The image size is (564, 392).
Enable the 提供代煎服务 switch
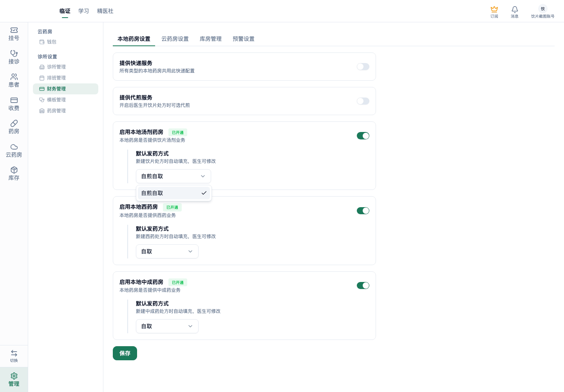click(x=363, y=101)
